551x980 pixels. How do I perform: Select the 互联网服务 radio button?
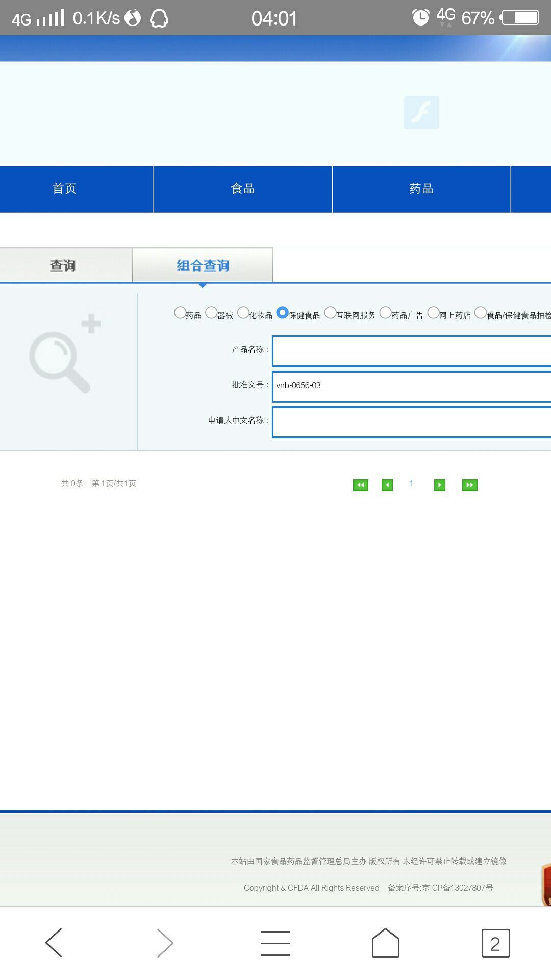(x=331, y=312)
